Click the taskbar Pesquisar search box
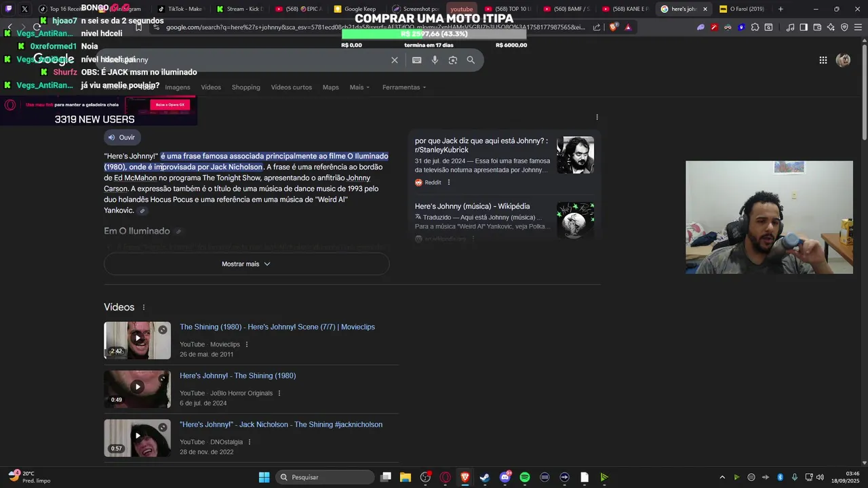 tap(325, 477)
